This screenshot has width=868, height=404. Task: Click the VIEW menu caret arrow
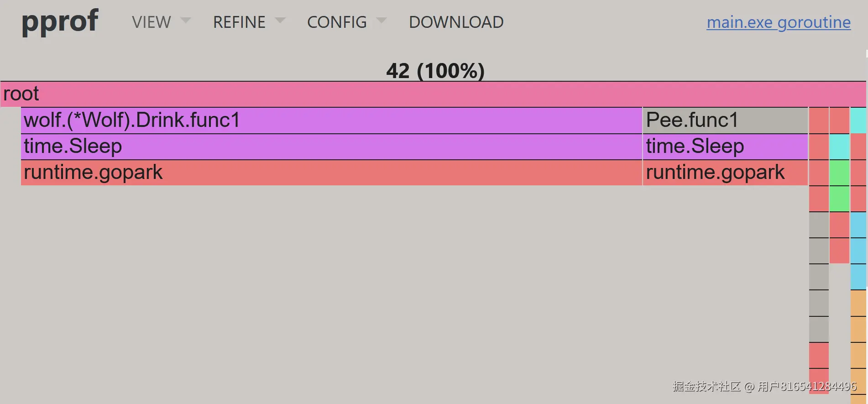185,21
